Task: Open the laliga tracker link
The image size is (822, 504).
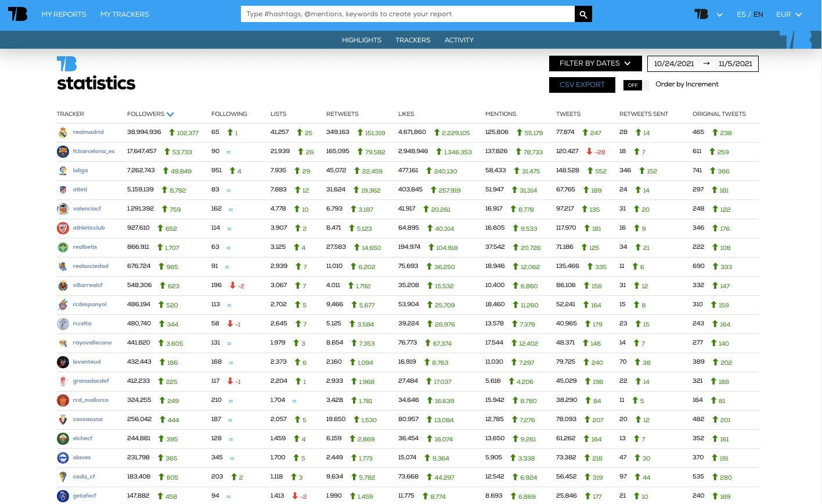Action: 80,171
